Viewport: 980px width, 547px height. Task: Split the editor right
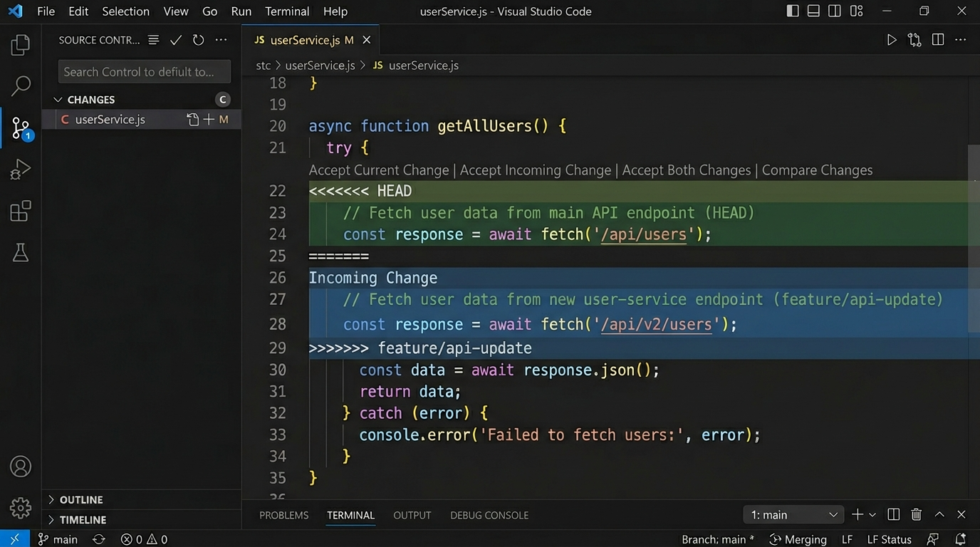pyautogui.click(x=938, y=40)
